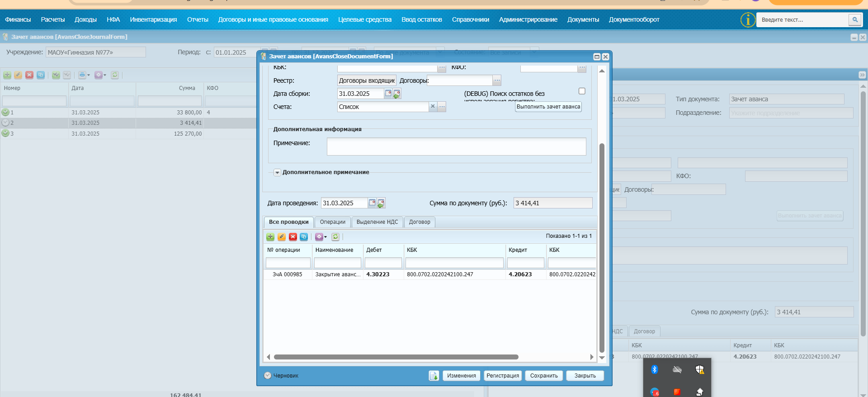Click the Регистрация button
This screenshot has height=397, width=868.
coord(503,376)
